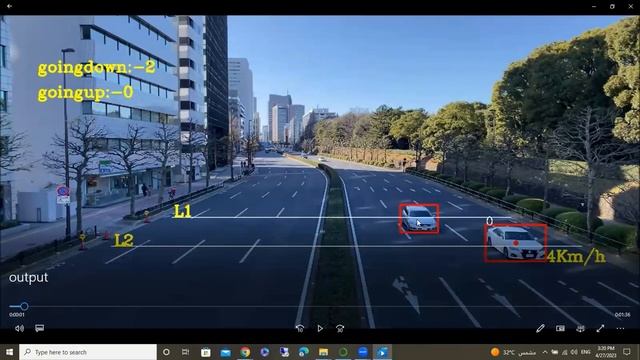Open the Windows notification center
The width and height of the screenshot is (640, 360).
tap(627, 352)
